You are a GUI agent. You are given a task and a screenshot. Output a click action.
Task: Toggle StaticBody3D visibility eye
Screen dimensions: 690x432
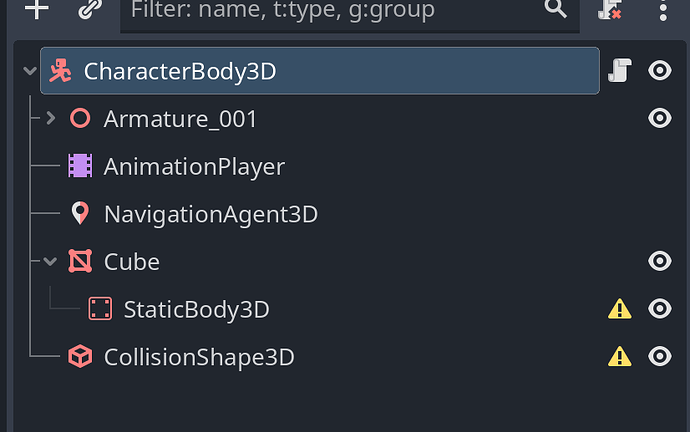(x=660, y=308)
